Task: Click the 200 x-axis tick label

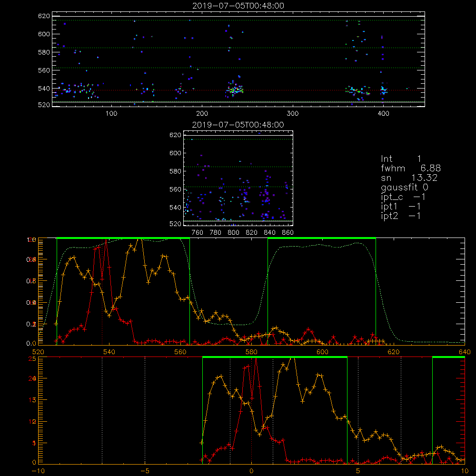Action: 202,114
